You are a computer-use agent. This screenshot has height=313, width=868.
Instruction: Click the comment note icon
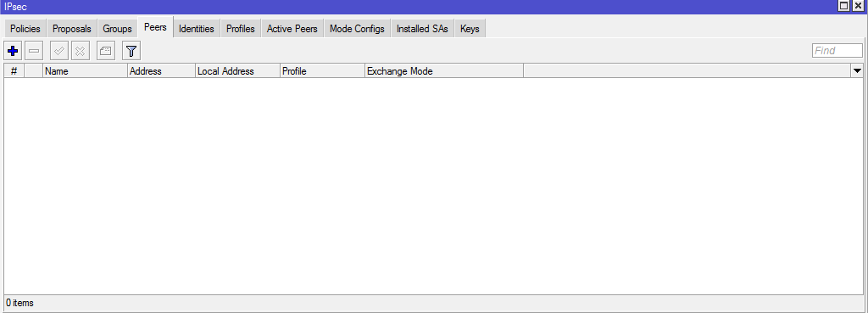point(106,51)
